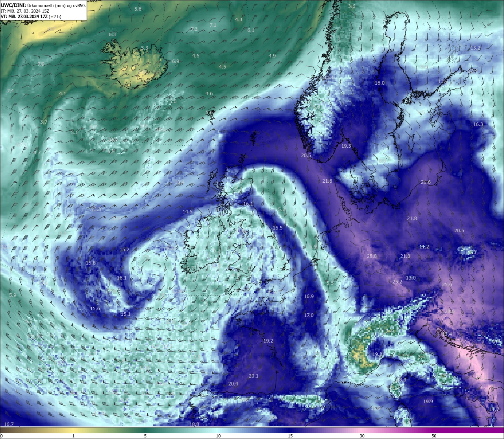Screen dimensions: 504x439
Task: Select the 21.6 value label
Action: click(426, 182)
